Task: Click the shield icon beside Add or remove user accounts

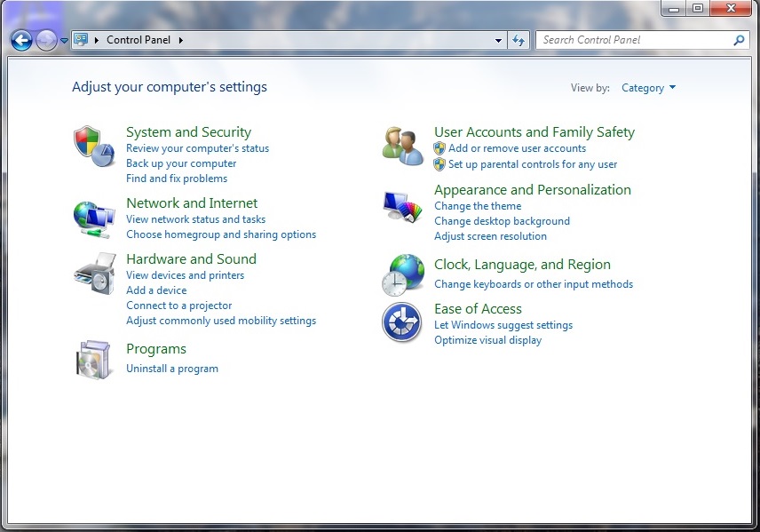Action: click(x=439, y=148)
